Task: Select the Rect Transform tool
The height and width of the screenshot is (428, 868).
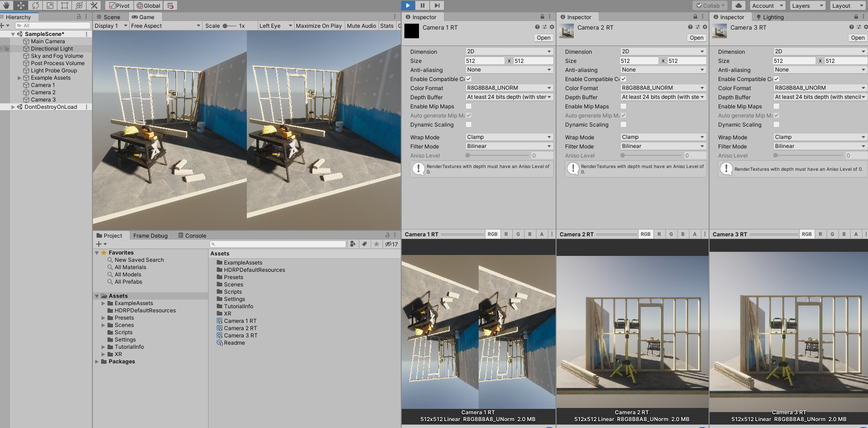Action: point(64,5)
